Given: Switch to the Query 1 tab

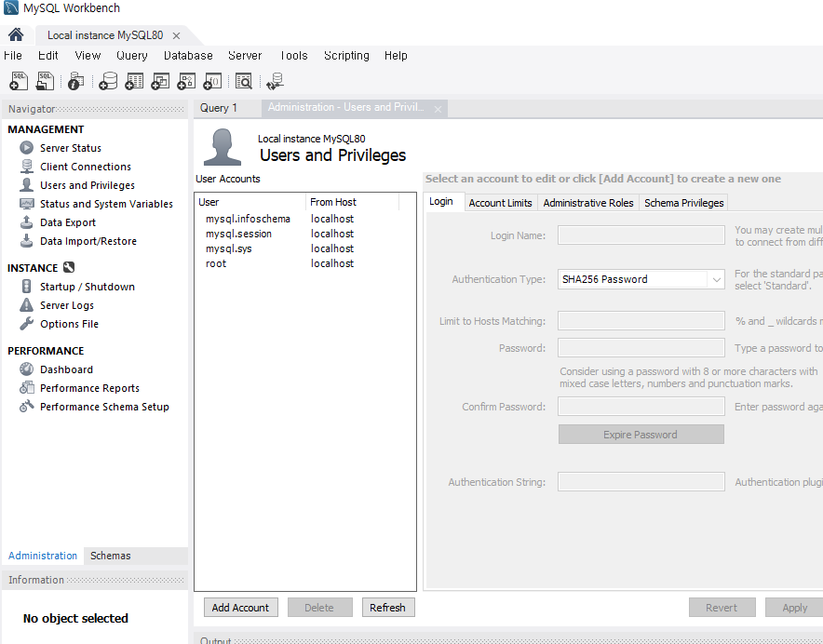Looking at the screenshot, I should [x=219, y=108].
